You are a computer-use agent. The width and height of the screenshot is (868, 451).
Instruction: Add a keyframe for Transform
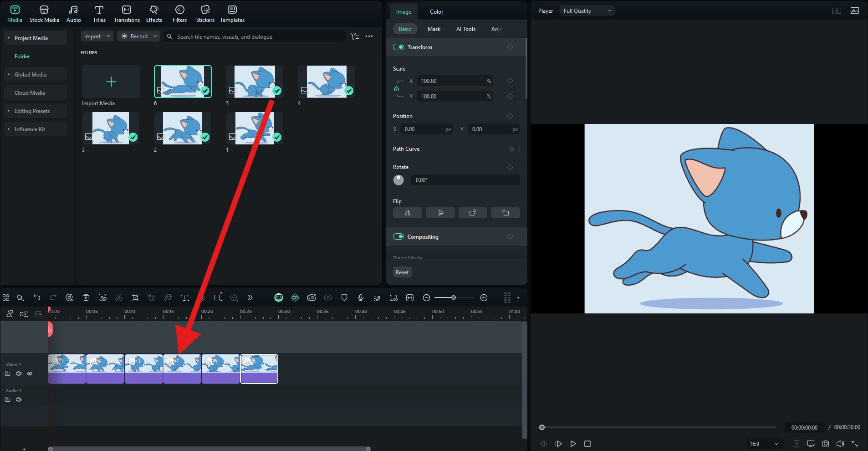[x=510, y=47]
